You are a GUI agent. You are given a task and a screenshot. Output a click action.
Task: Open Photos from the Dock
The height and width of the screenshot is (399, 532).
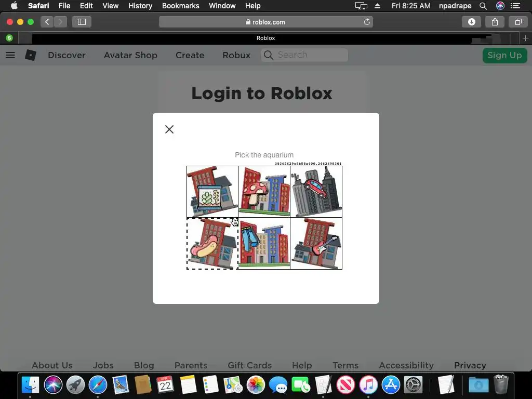[256, 385]
